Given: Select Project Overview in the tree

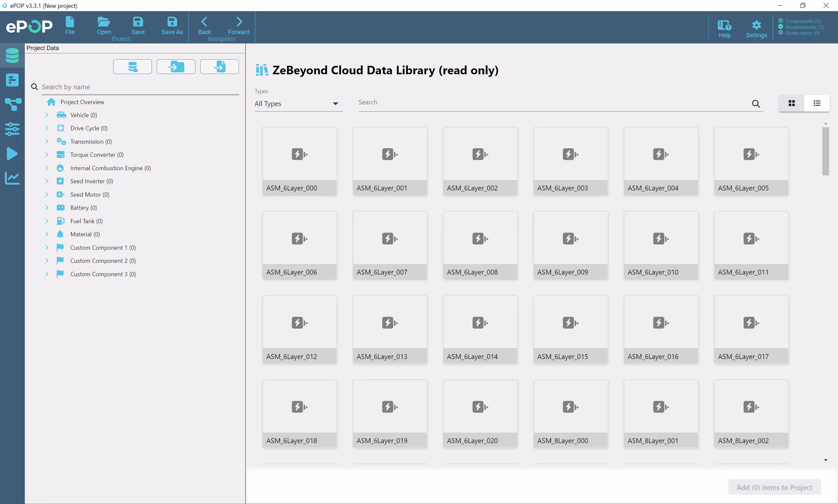Looking at the screenshot, I should pos(82,102).
